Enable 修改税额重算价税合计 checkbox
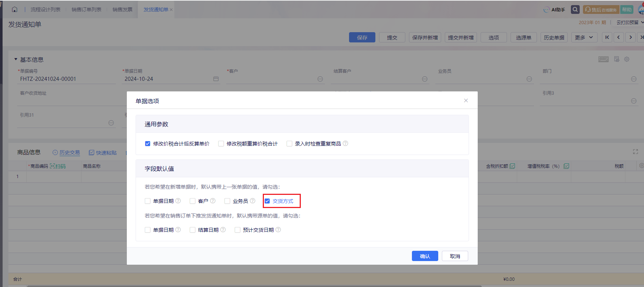644x287 pixels. pyautogui.click(x=221, y=144)
